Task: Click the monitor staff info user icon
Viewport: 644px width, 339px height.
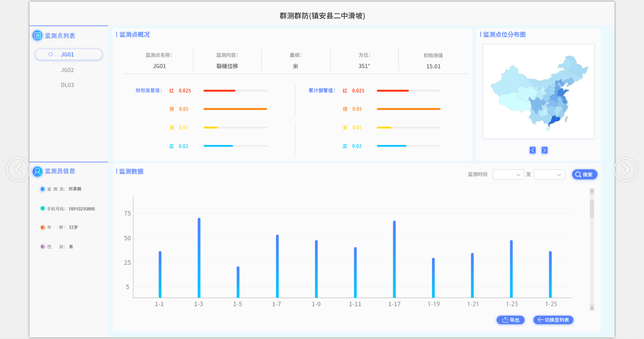Action: 37,172
